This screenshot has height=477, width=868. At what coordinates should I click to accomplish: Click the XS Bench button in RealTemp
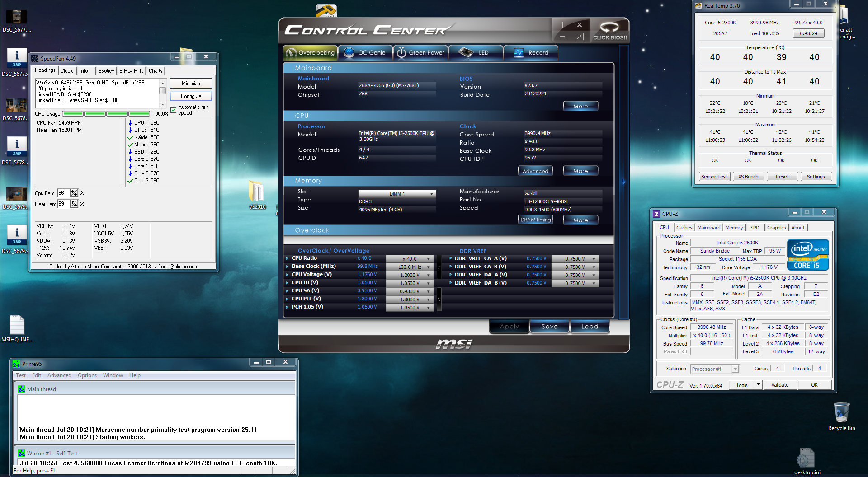point(748,177)
